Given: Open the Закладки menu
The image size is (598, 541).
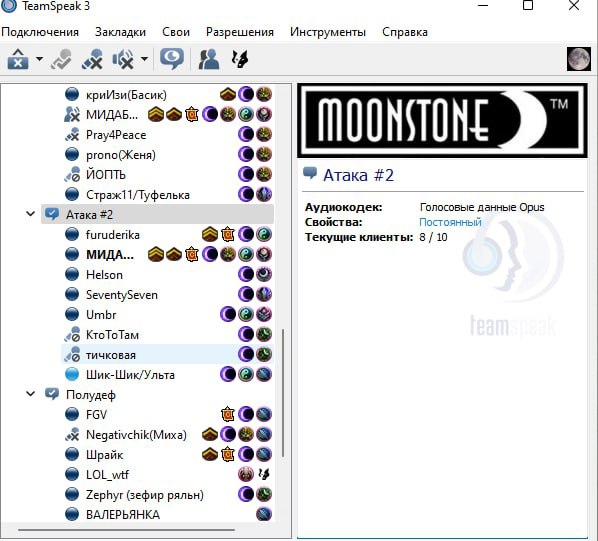Looking at the screenshot, I should click(121, 32).
